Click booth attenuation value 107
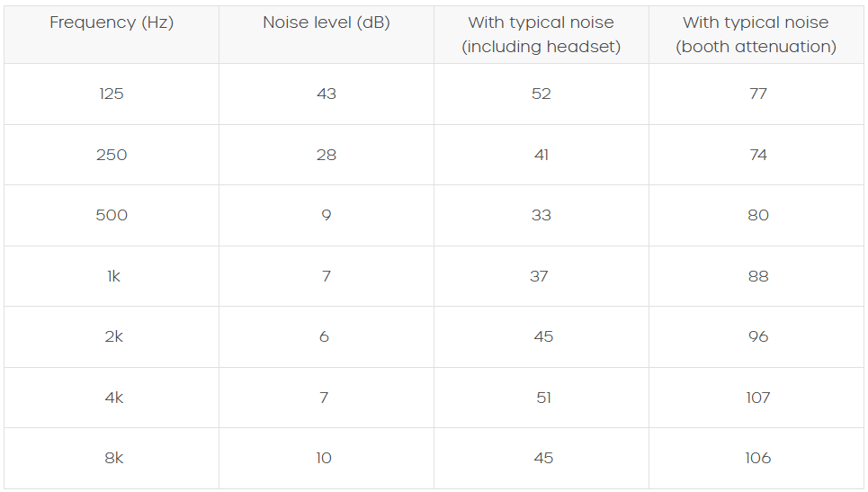The height and width of the screenshot is (492, 868). [757, 398]
